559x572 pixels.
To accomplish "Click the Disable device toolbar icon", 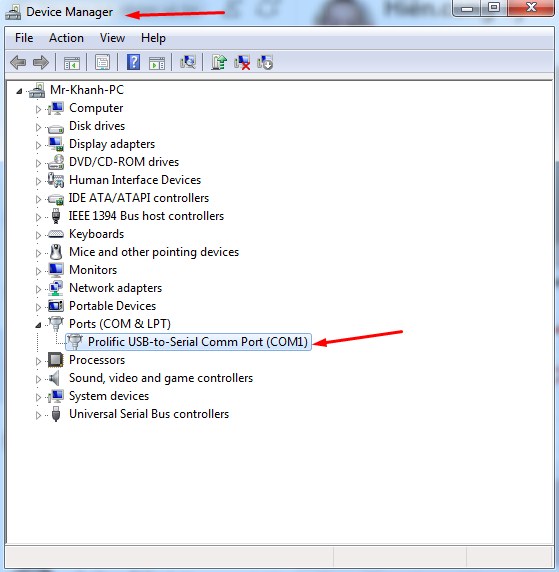I will 265,62.
